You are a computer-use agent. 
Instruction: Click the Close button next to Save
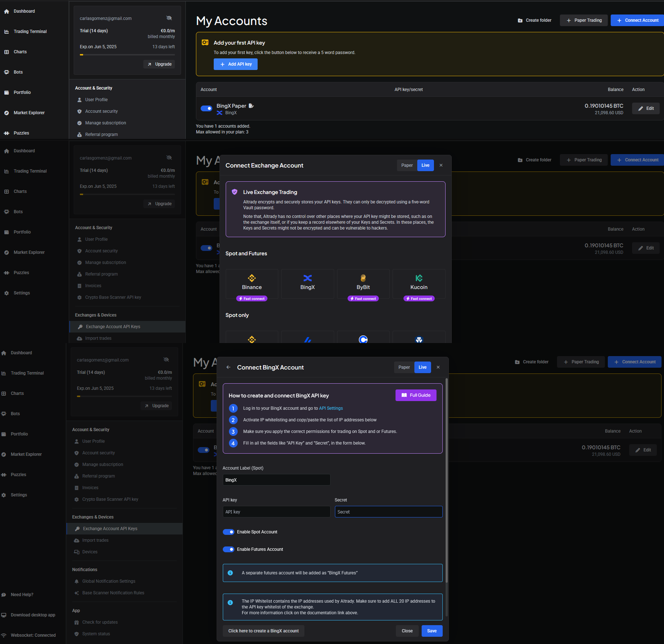(407, 631)
